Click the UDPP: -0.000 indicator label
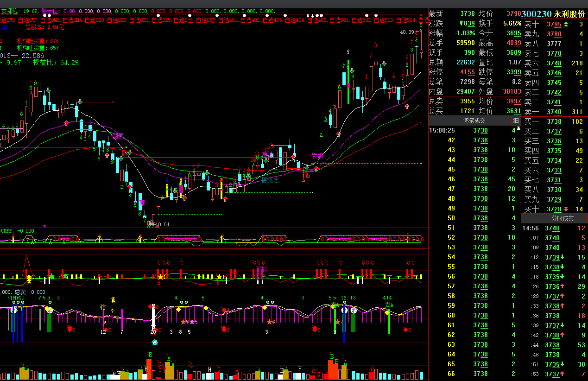The width and height of the screenshot is (588, 381). click(17, 230)
